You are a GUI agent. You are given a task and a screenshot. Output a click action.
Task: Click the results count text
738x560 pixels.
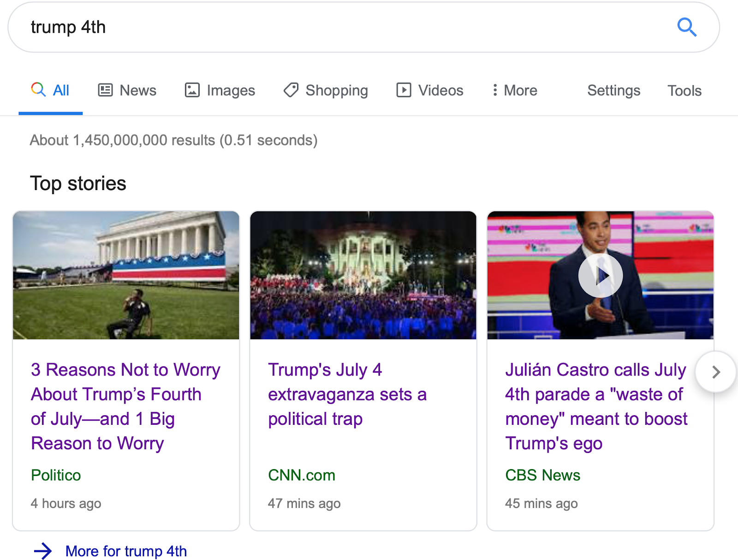click(174, 140)
